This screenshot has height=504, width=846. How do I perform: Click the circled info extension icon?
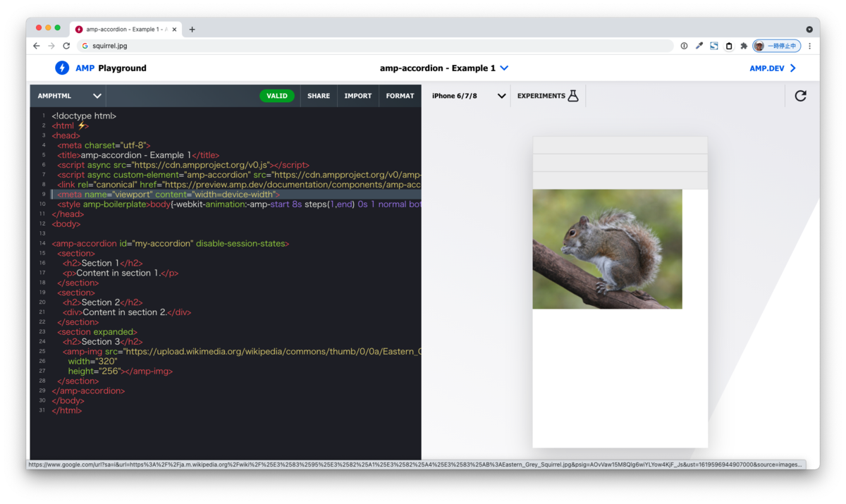tap(684, 46)
